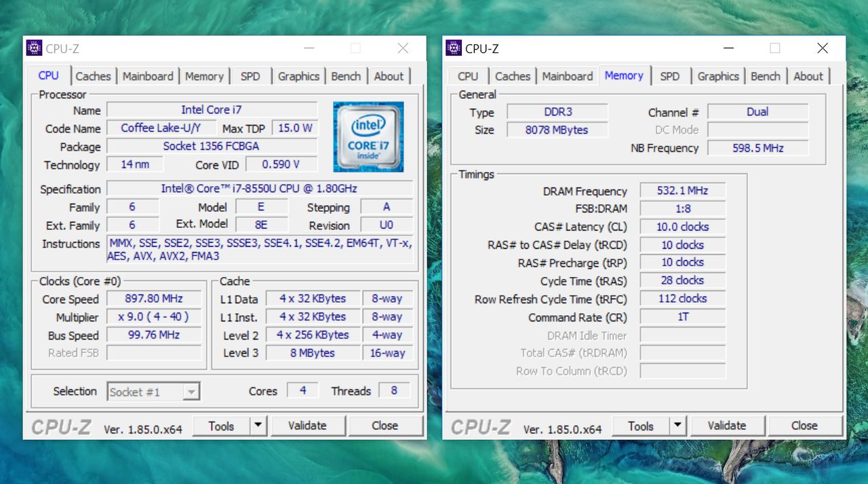
Task: Click Package value Socket 1356 FCBGA
Action: (x=212, y=146)
